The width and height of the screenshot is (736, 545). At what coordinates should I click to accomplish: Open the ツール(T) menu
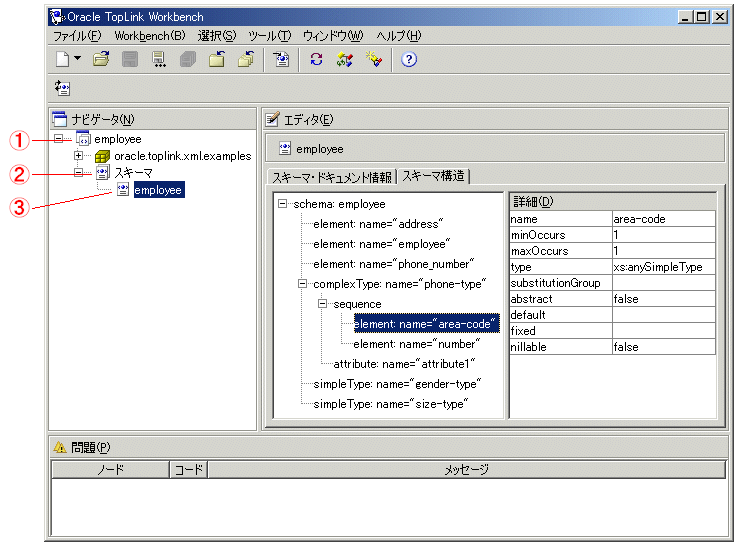[x=269, y=36]
